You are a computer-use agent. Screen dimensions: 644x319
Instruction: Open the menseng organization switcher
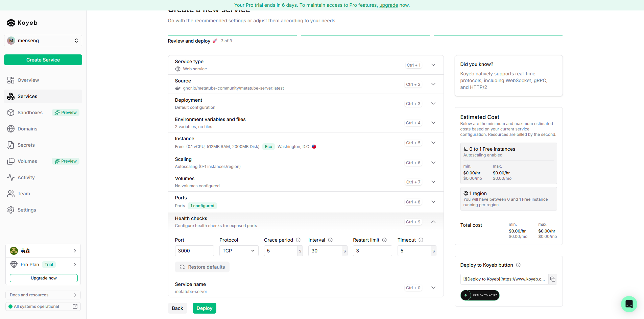point(43,41)
